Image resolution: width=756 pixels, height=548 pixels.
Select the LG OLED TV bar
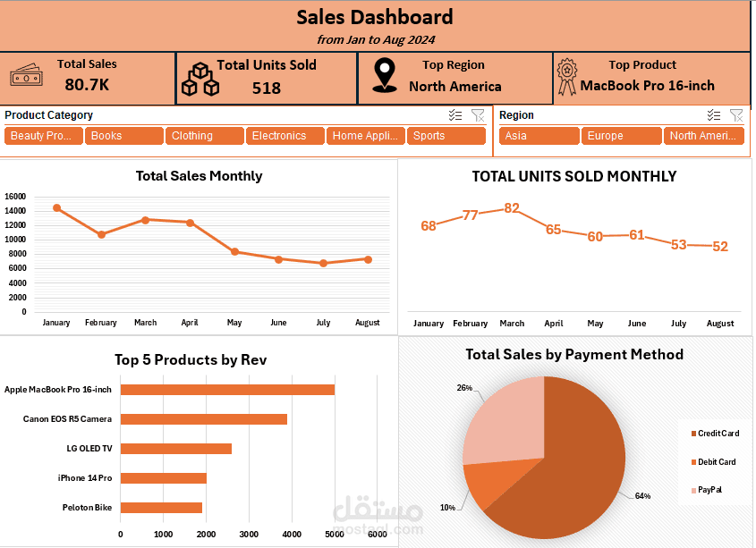pos(176,449)
